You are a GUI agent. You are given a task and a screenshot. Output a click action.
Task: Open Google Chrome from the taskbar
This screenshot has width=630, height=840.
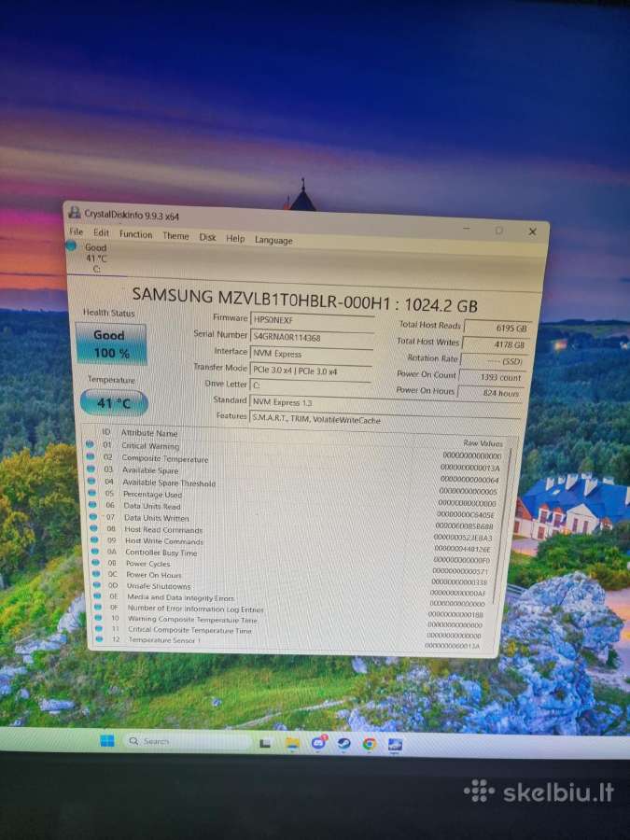[x=369, y=744]
